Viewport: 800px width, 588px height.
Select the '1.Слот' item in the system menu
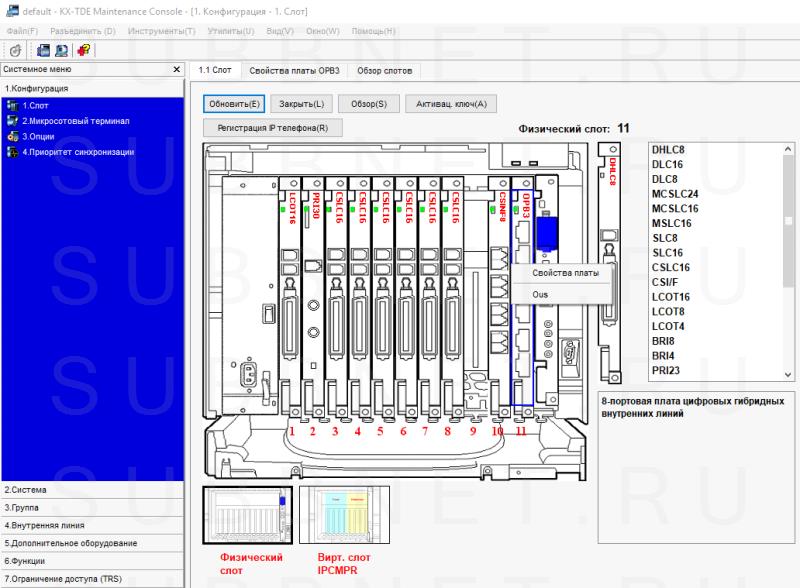point(36,105)
